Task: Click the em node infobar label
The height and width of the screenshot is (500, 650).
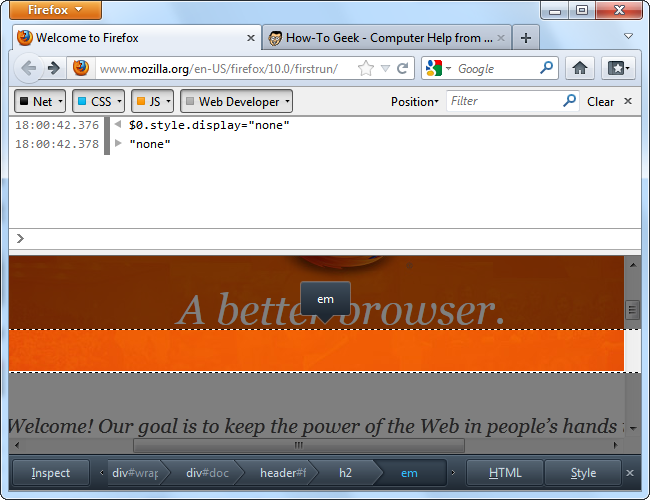Action: (x=325, y=299)
